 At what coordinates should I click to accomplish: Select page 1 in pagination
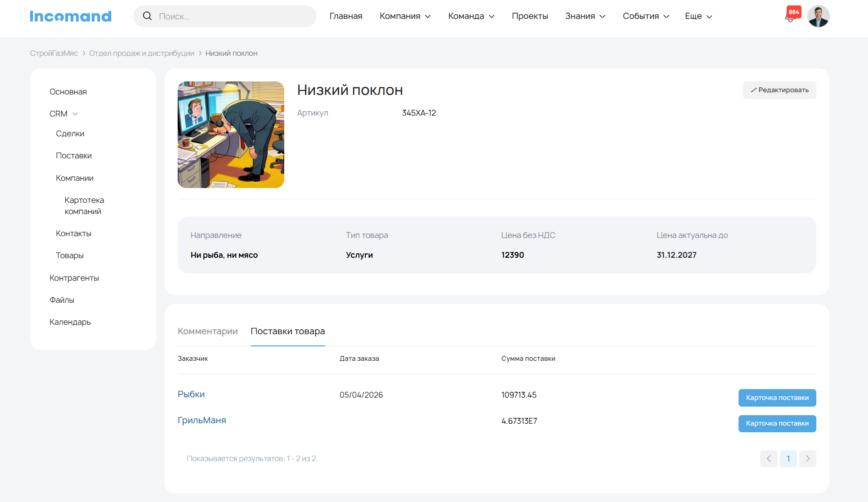[788, 459]
